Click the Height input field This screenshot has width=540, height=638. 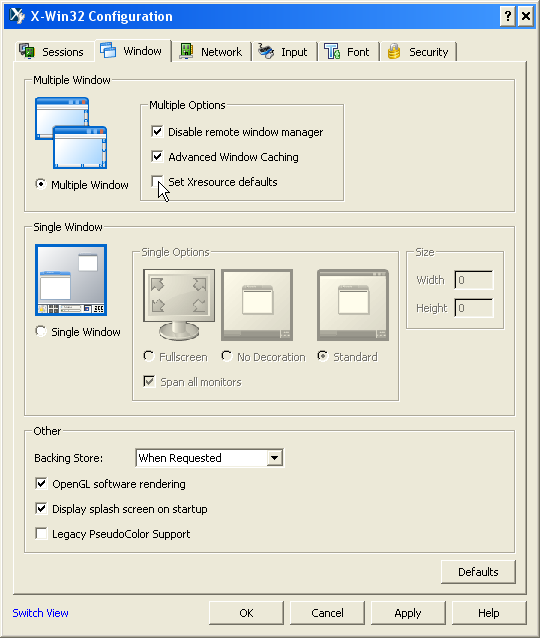coord(474,308)
